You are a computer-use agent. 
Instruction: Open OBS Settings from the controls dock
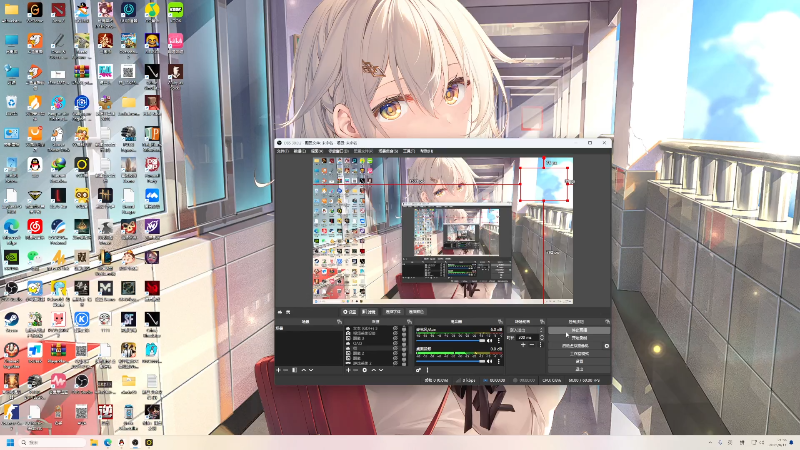click(579, 361)
